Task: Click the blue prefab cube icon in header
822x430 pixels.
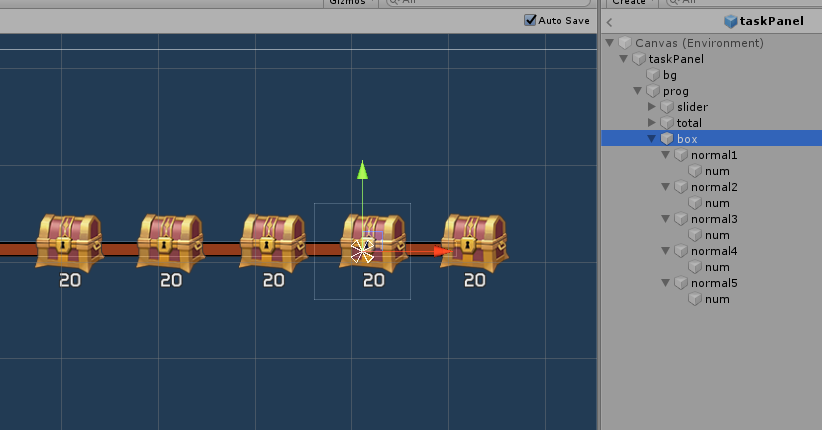Action: click(x=730, y=21)
